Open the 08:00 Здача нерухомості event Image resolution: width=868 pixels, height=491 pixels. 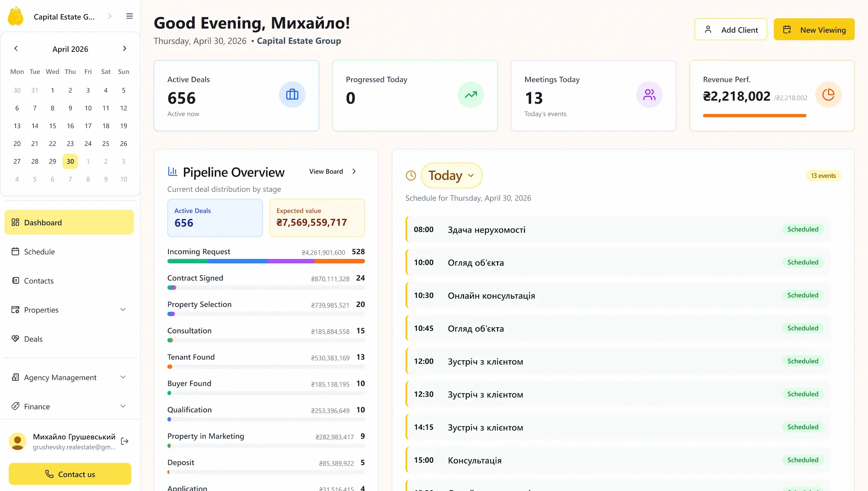[x=618, y=229]
